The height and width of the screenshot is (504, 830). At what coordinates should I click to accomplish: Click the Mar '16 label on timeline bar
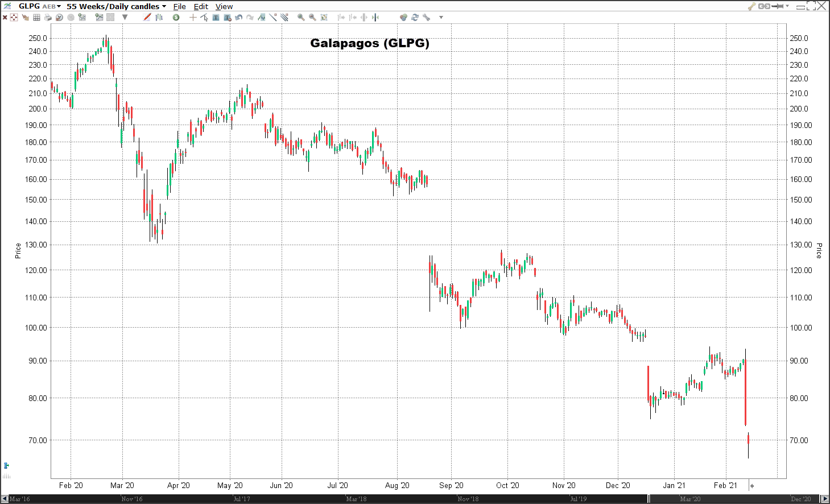20,499
